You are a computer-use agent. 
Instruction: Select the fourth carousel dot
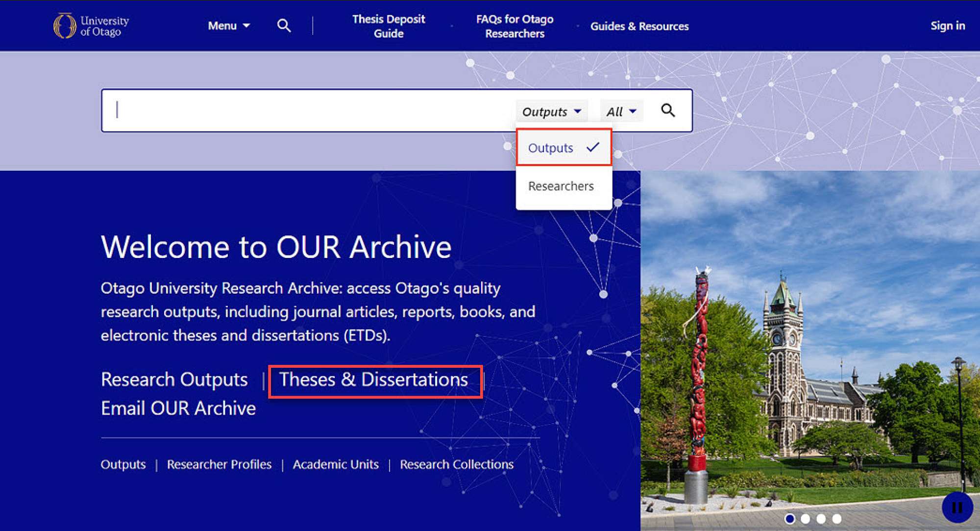(837, 519)
